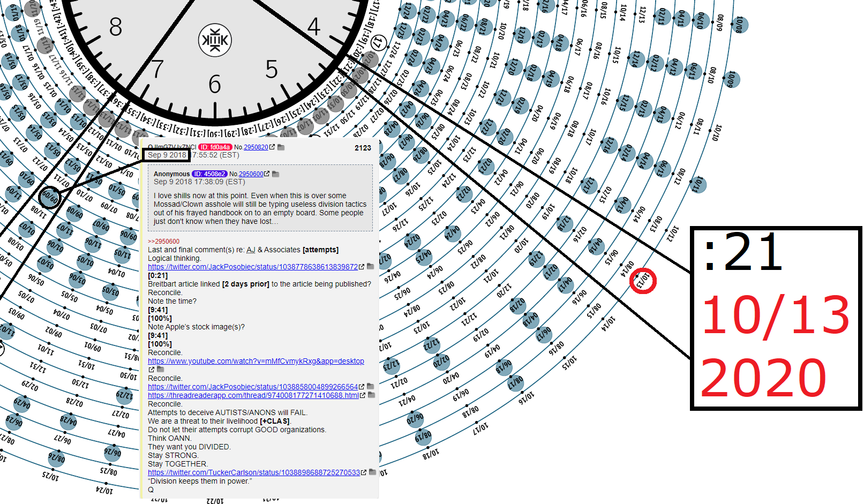Click clock face numeral 5
Image resolution: width=864 pixels, height=504 pixels.
coord(272,69)
